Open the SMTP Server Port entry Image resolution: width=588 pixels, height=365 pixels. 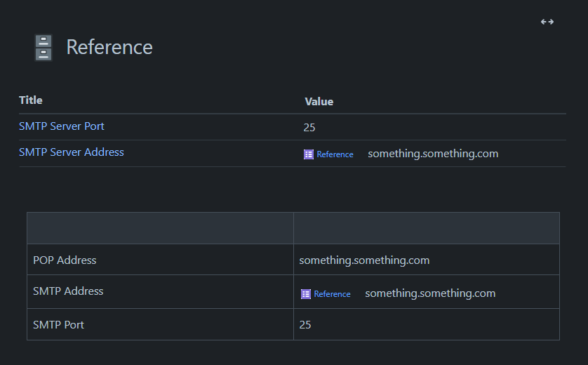62,126
